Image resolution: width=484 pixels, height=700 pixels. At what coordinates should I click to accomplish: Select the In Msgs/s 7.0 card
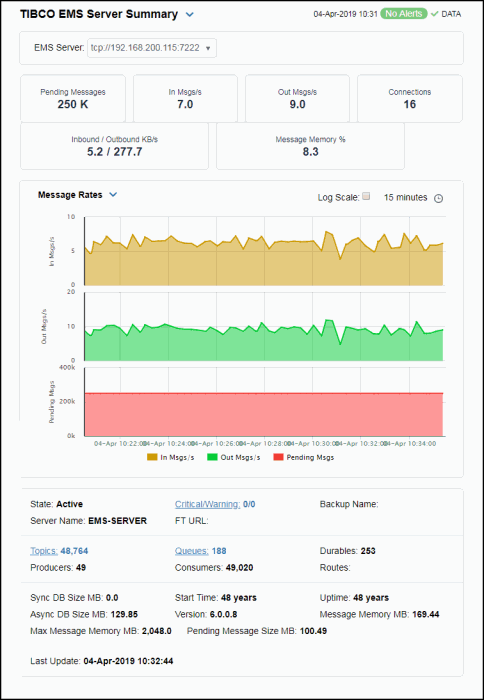[185, 98]
